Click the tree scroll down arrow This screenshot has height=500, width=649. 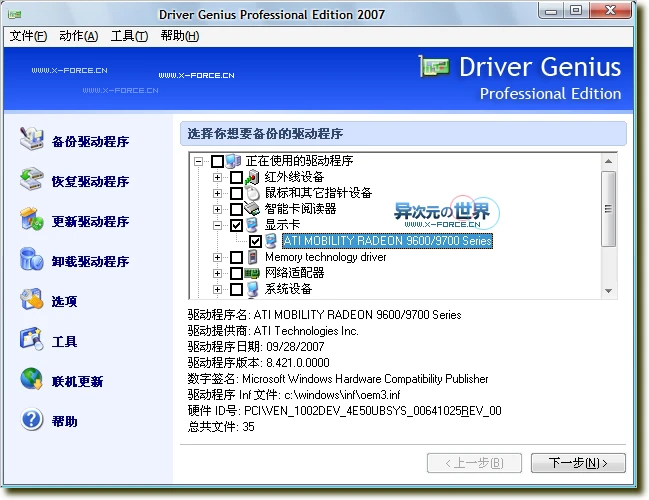[x=608, y=291]
